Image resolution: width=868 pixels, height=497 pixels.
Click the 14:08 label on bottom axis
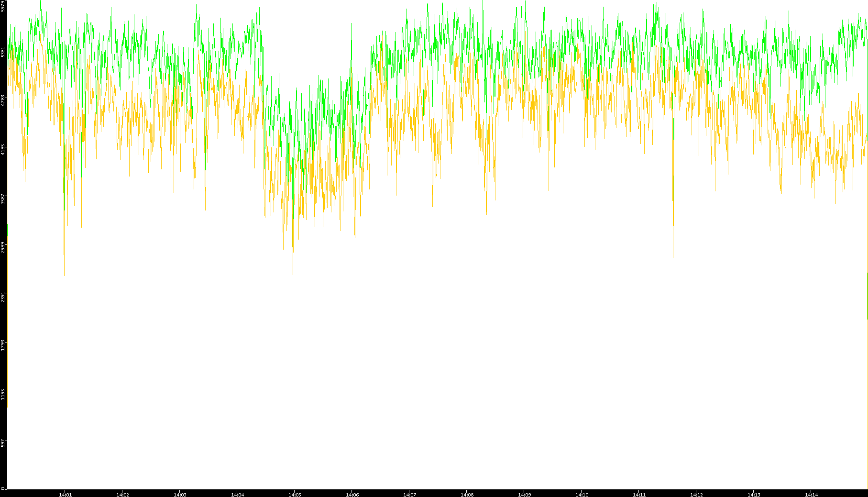coord(467,495)
